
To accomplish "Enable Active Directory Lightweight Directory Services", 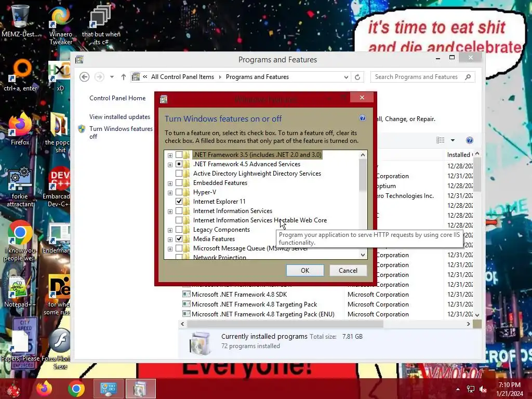I will pos(179,174).
